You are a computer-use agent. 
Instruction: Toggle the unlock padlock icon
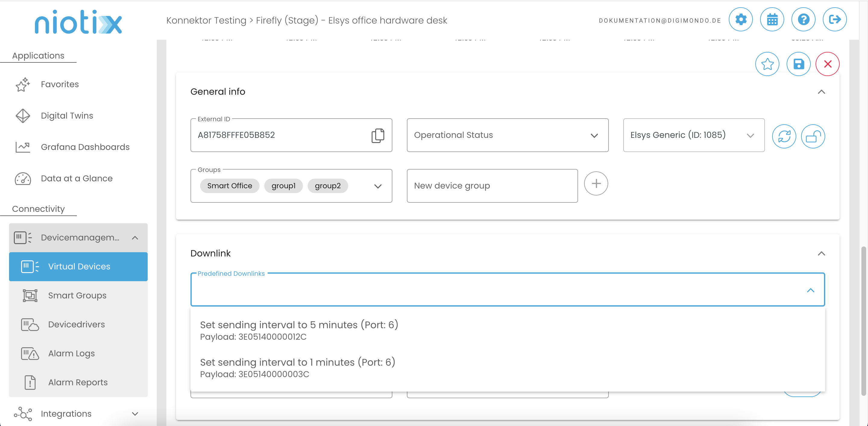813,136
